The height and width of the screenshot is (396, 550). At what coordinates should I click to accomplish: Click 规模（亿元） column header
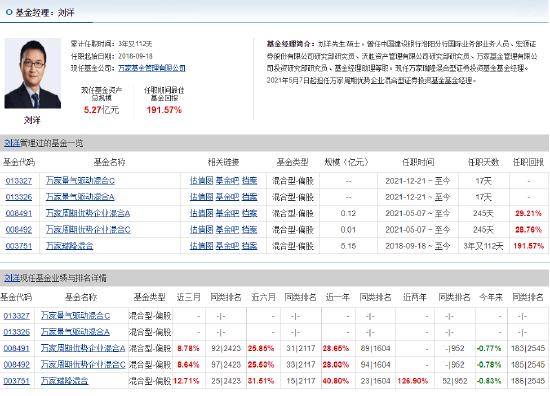pyautogui.click(x=346, y=162)
